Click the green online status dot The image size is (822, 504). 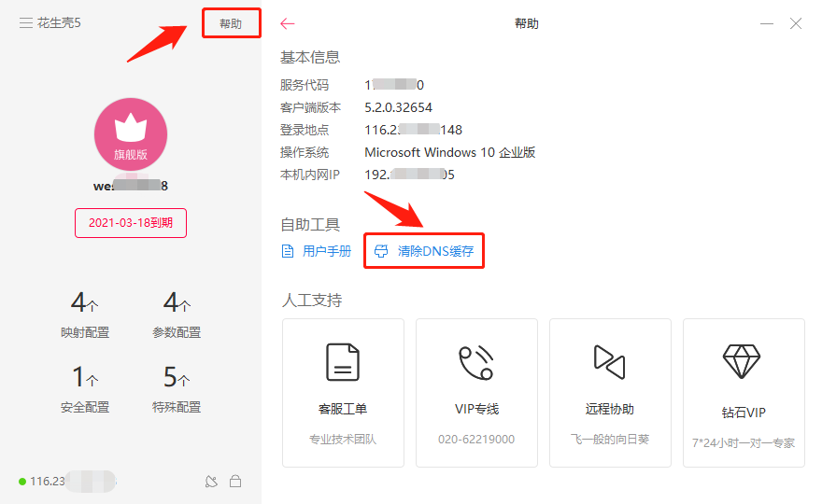(22, 482)
